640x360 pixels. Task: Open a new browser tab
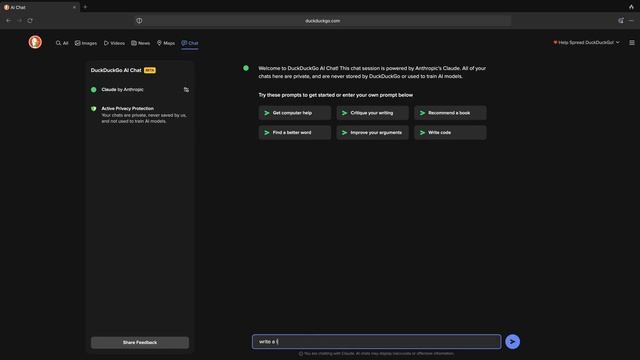(85, 7)
